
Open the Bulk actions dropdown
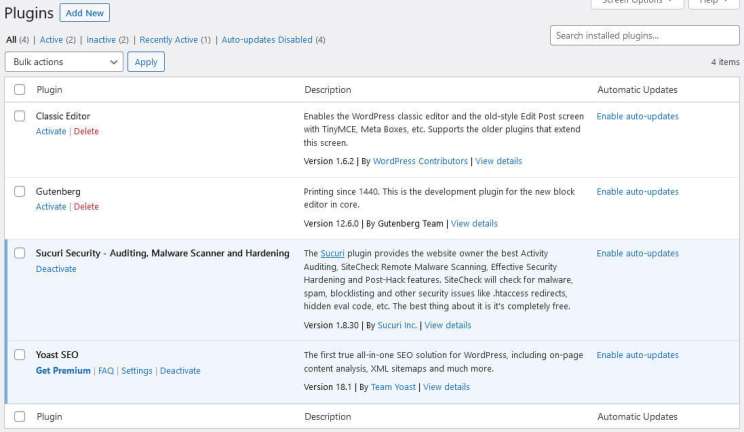point(64,62)
